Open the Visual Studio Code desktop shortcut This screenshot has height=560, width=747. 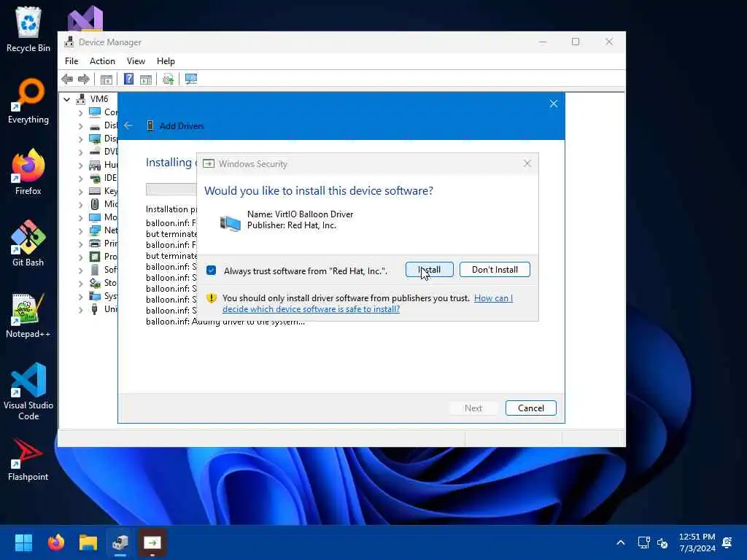28,392
